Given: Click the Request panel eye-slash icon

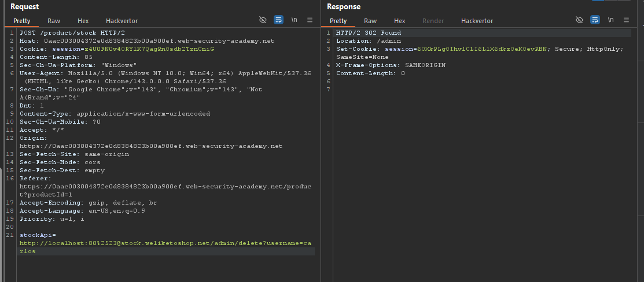Looking at the screenshot, I should pyautogui.click(x=263, y=20).
